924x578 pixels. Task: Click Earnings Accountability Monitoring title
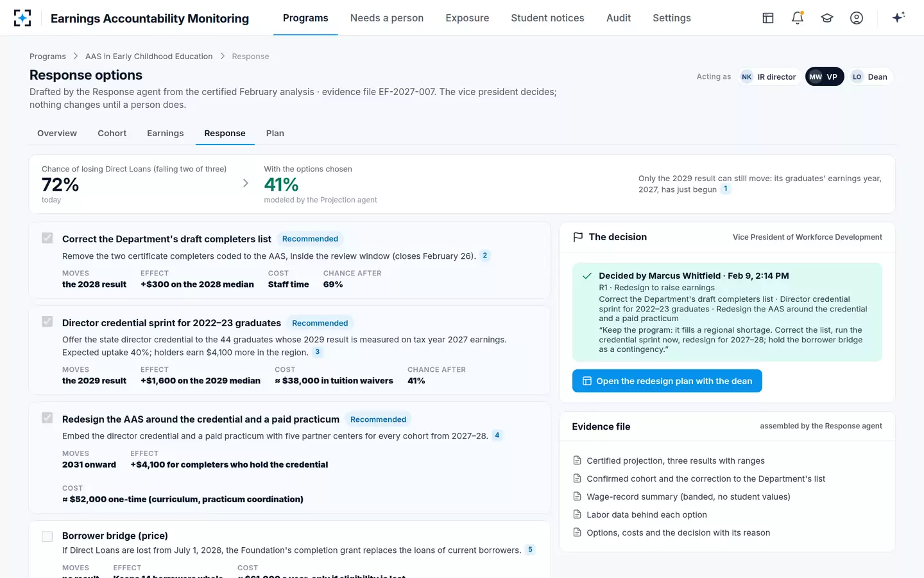[x=150, y=19]
